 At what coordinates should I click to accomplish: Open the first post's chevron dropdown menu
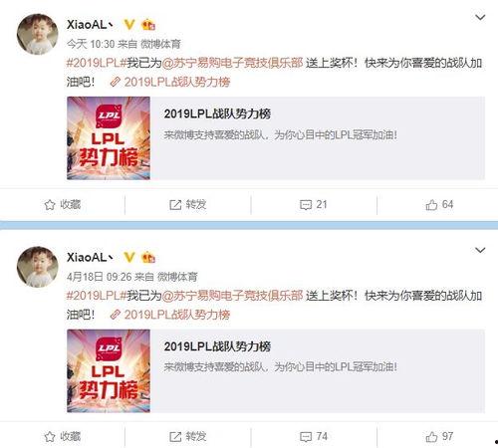click(480, 17)
